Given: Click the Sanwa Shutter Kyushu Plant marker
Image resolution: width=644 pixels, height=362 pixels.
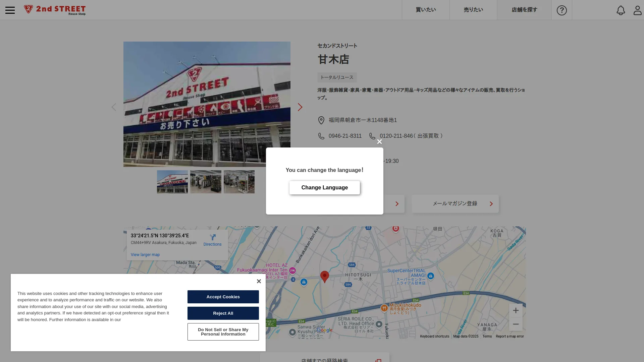Looking at the screenshot, I should [x=292, y=332].
